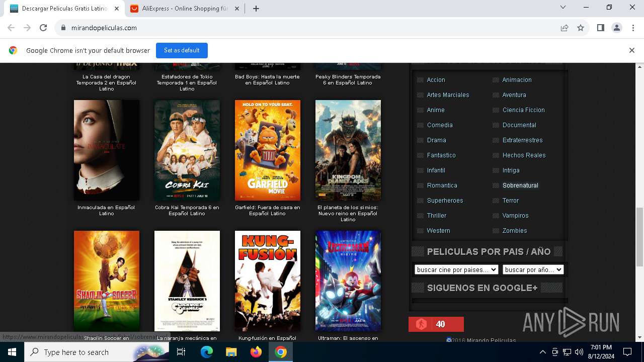The image size is (644, 362).
Task: Go to the Comedia genre
Action: (x=440, y=125)
